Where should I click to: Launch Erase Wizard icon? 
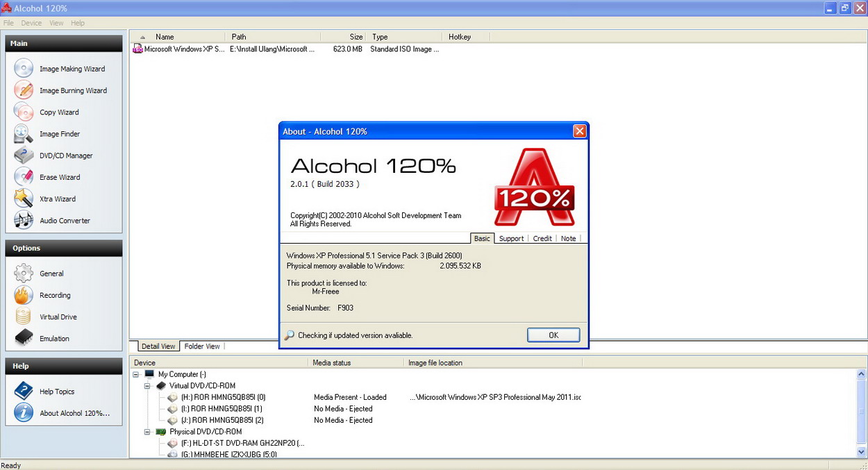pos(24,177)
